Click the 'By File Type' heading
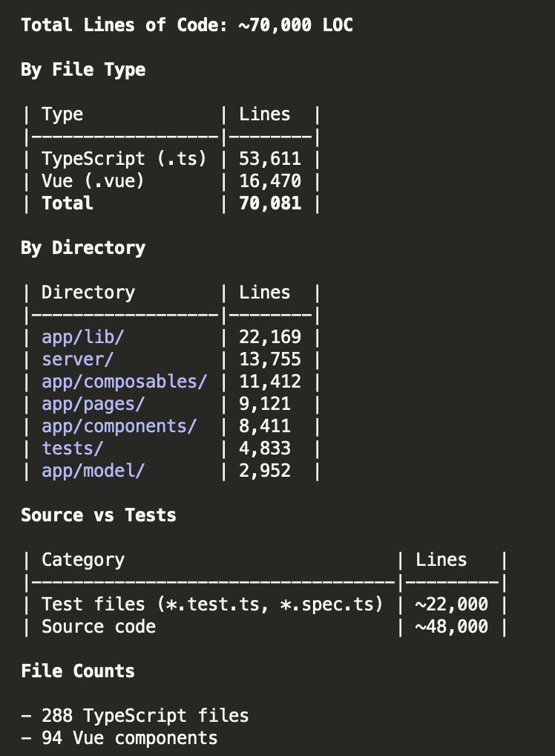The image size is (555, 756). tap(83, 70)
